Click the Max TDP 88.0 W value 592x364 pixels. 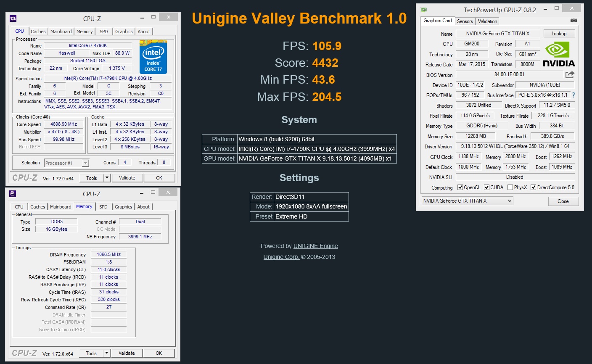pyautogui.click(x=122, y=53)
